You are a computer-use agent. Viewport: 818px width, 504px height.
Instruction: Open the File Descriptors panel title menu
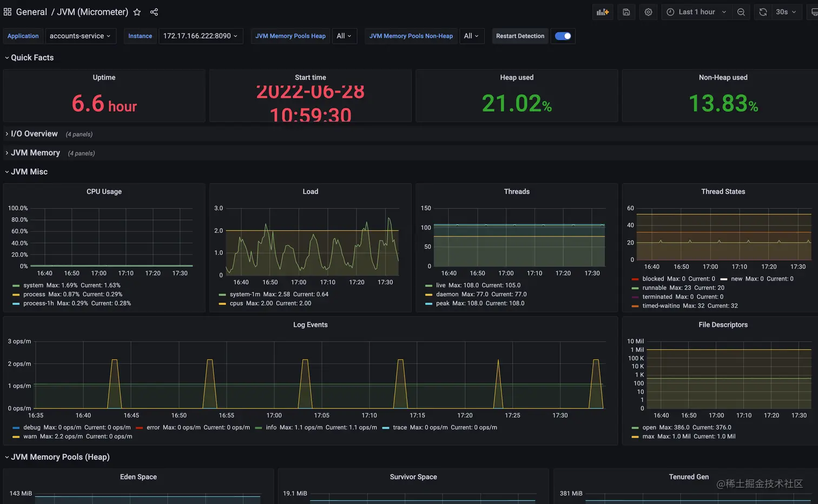(x=723, y=324)
